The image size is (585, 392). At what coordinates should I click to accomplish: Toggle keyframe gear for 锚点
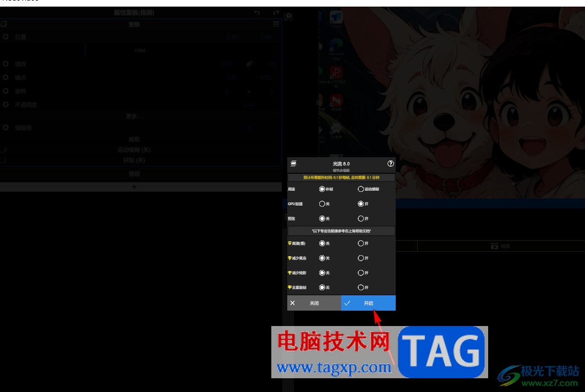(6, 78)
